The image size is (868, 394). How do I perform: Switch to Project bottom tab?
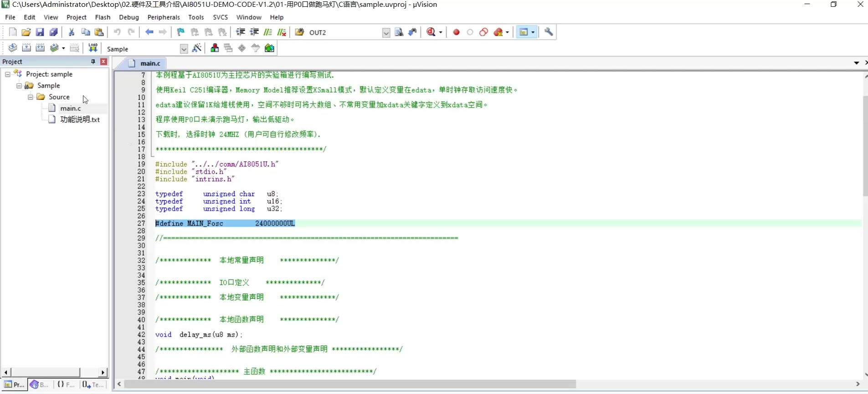[x=15, y=385]
